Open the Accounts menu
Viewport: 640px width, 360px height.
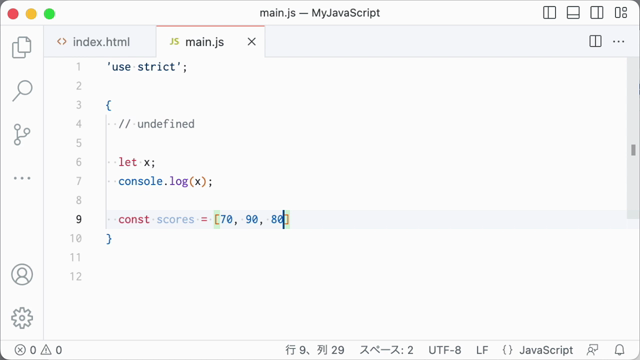tap(22, 274)
